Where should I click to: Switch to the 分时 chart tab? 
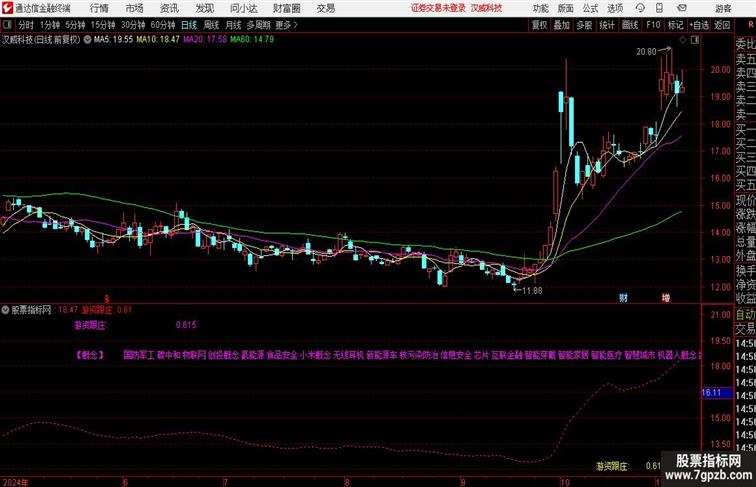click(26, 25)
